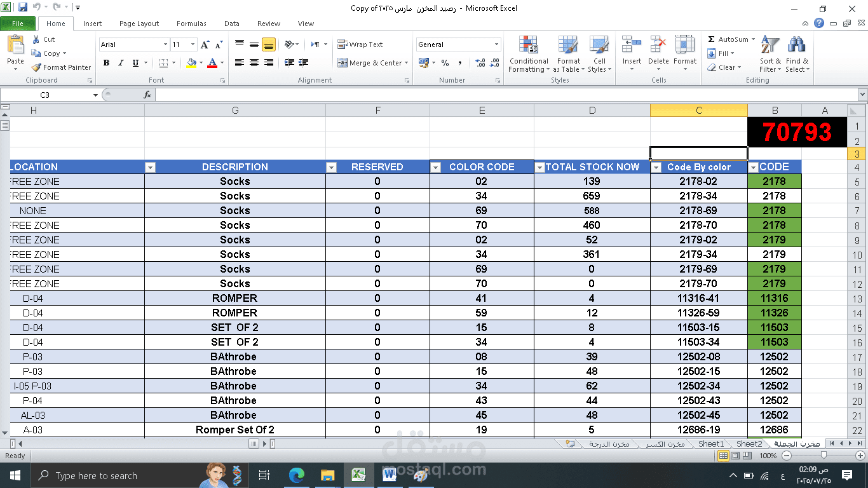This screenshot has width=868, height=488.
Task: Decrease font size with the small A icon
Action: pos(219,44)
